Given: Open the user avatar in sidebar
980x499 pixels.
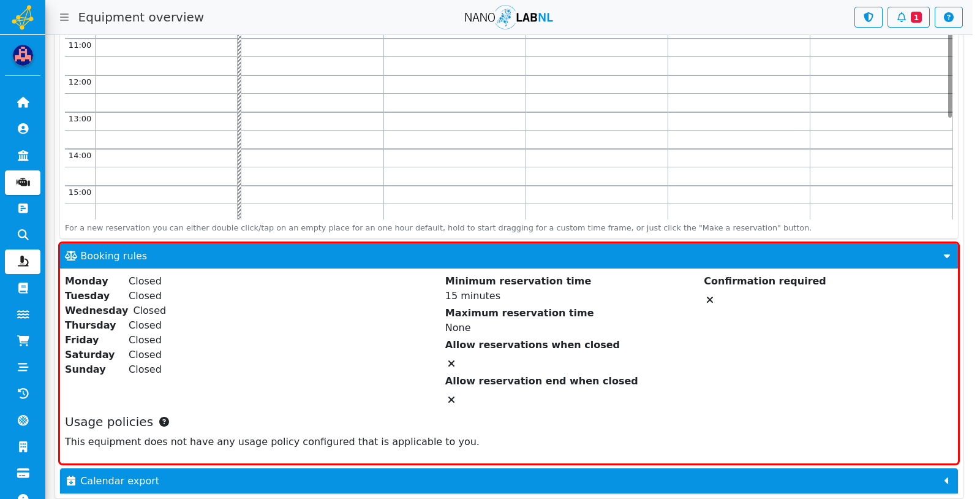Looking at the screenshot, I should click(23, 56).
